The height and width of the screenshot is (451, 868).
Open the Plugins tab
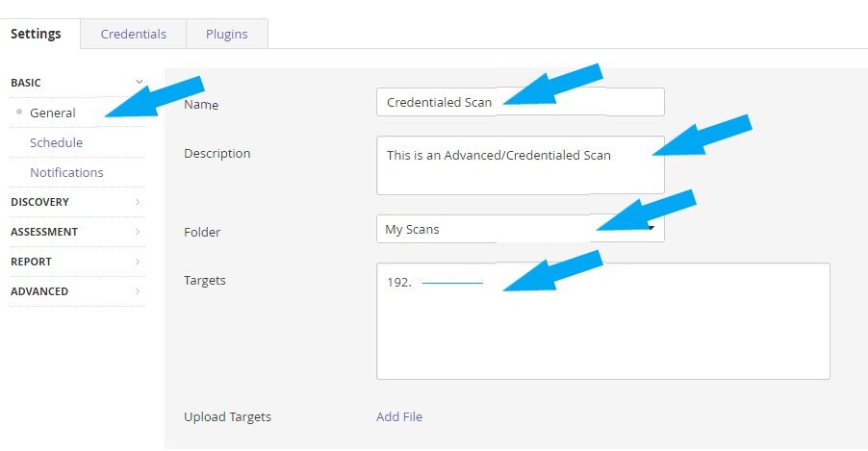click(x=227, y=34)
